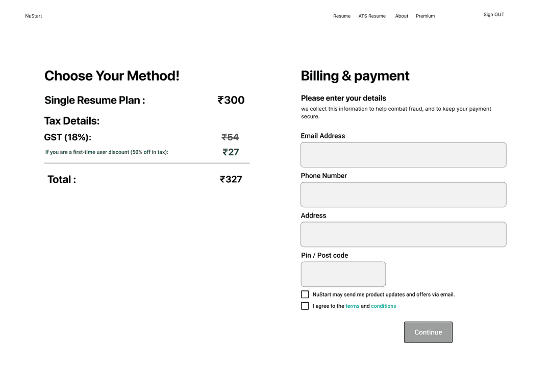Viewport: 551px width, 392px height.
Task: Go to ATS Resume page
Action: tap(372, 16)
